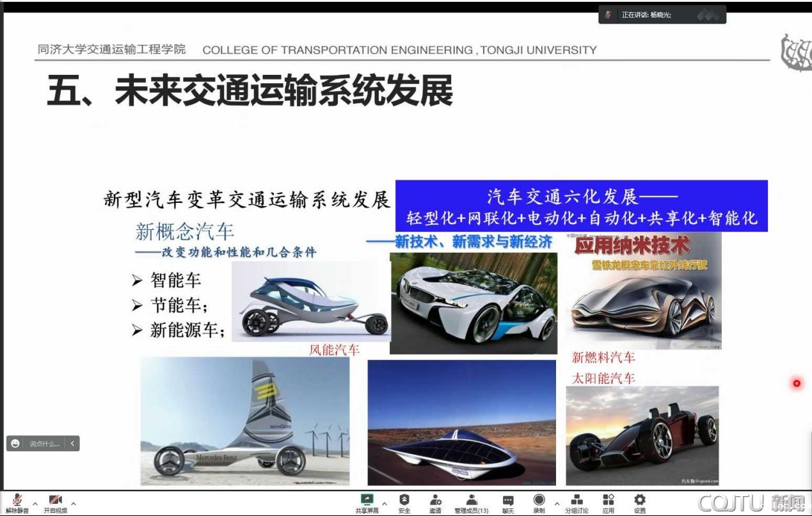Collapse the floating chat bar arrow
The width and height of the screenshot is (812, 516).
coord(73,443)
